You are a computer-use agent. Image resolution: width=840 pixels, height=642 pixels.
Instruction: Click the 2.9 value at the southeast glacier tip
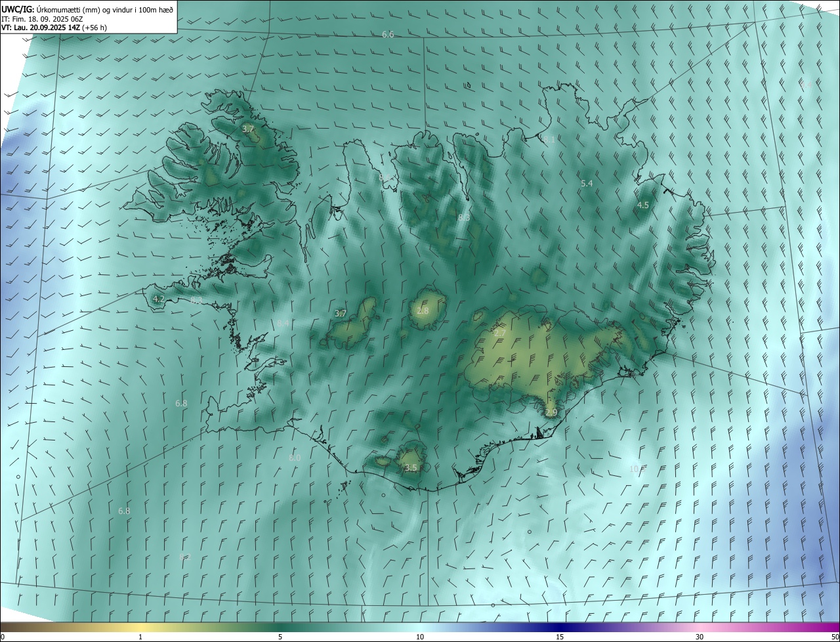pos(551,412)
